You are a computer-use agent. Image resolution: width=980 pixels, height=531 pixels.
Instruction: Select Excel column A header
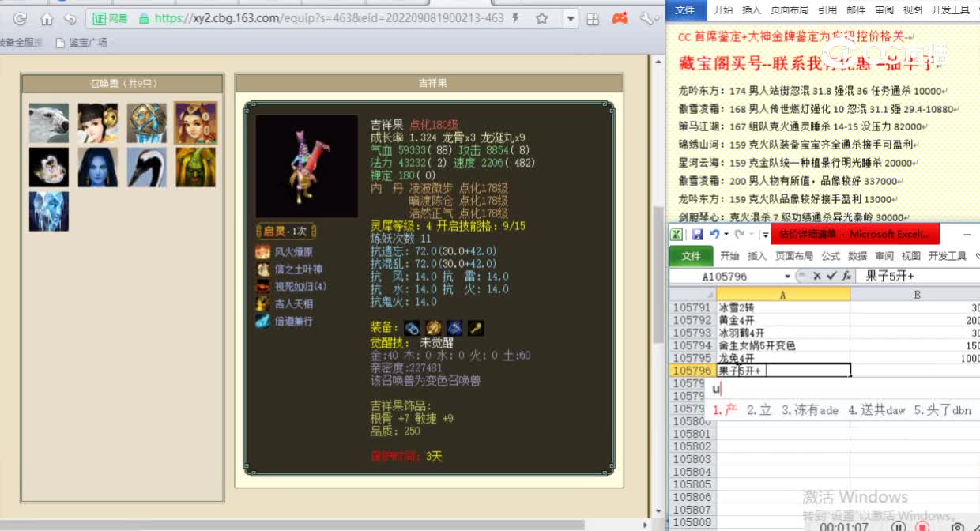click(782, 294)
